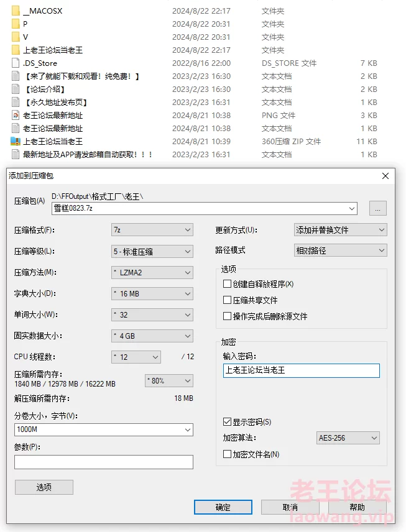Open 分卷大小 1000M dropdown

[187, 429]
